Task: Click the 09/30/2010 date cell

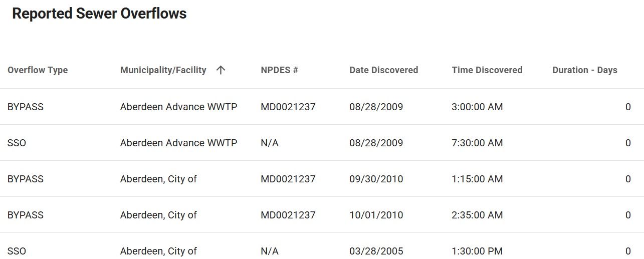Action: coord(376,179)
